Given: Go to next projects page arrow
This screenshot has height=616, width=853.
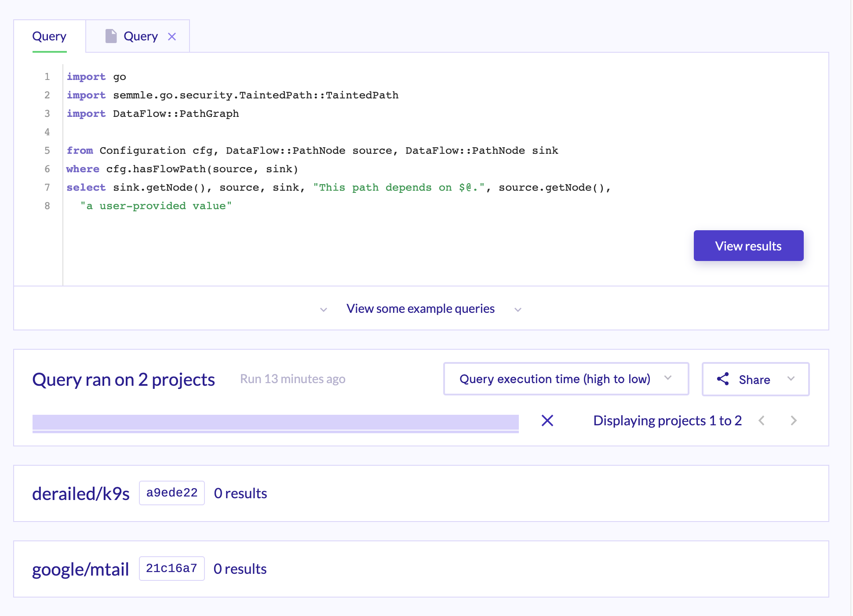Looking at the screenshot, I should [x=793, y=420].
